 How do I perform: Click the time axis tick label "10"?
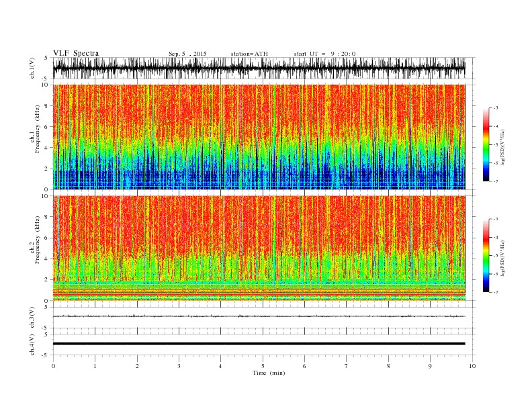tap(472, 366)
